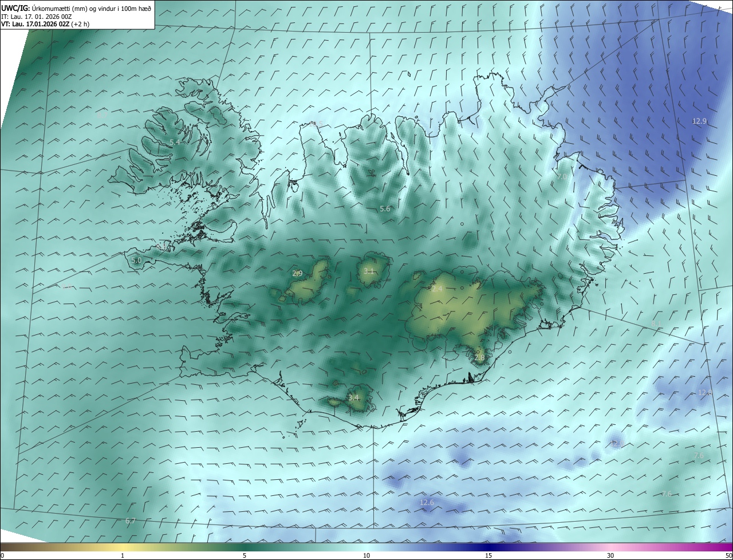Screen dimensions: 733x560
Task: Click the 10 tick label on the color scale
Action: (x=366, y=555)
